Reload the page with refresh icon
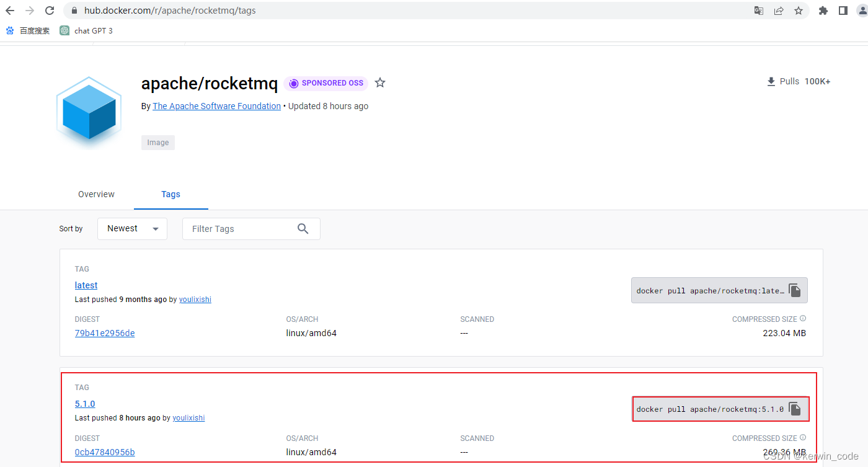868x467 pixels. pos(50,11)
